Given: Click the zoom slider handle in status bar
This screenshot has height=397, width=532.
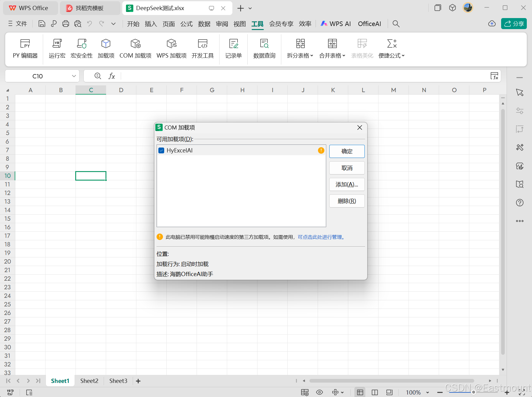Looking at the screenshot, I should (x=474, y=392).
